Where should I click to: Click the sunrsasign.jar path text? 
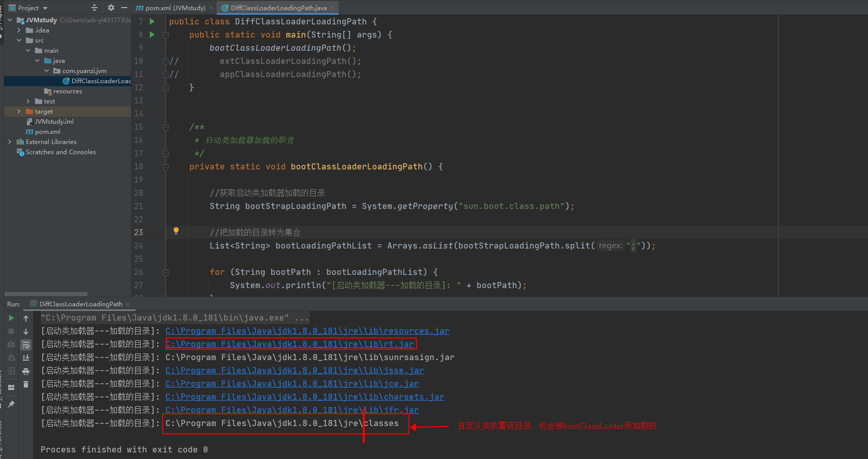[310, 358]
